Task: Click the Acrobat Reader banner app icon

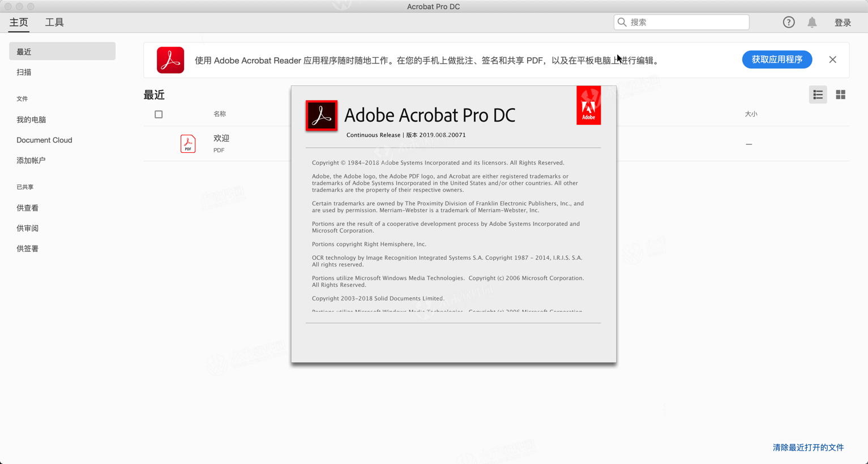Action: click(x=170, y=60)
